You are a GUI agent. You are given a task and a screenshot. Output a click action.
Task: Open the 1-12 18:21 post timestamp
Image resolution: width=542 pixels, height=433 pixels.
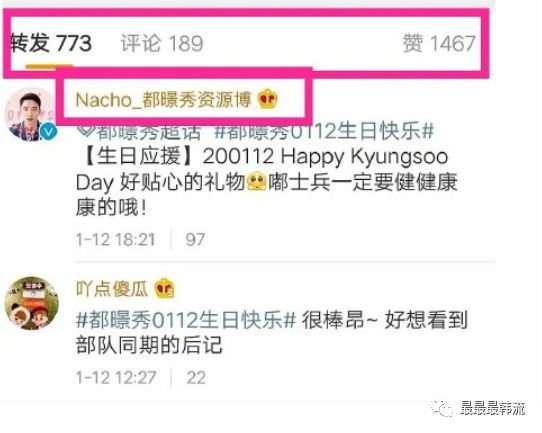tap(116, 239)
